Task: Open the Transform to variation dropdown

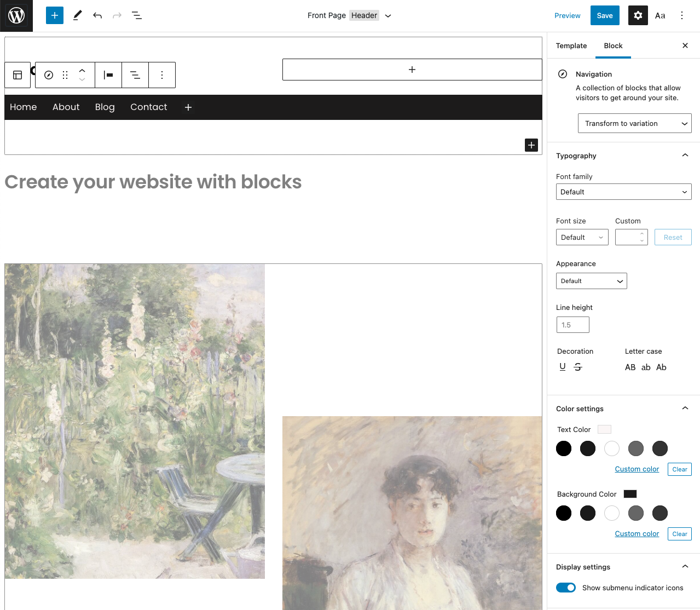Action: (634, 123)
